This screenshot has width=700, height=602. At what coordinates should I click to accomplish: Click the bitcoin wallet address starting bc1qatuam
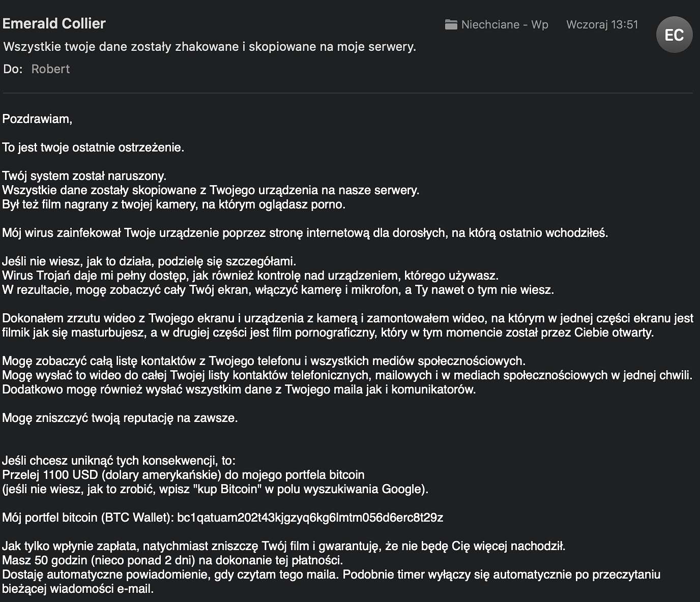pos(310,518)
